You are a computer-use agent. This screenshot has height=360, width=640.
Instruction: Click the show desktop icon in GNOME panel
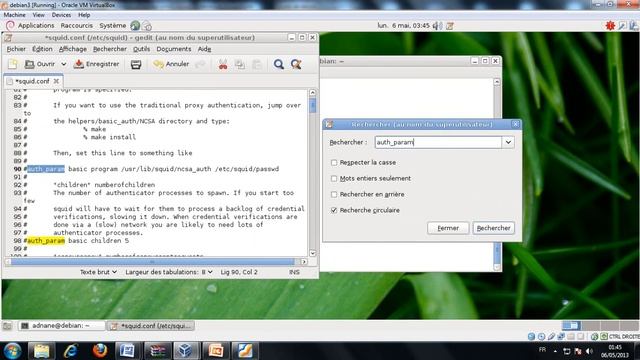[x=7, y=326]
